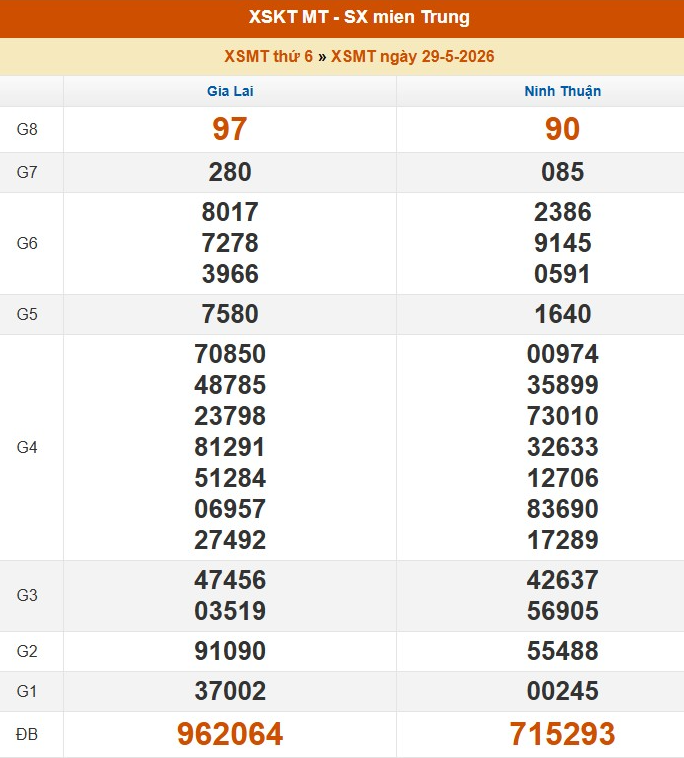Click the G4 row label
The height and width of the screenshot is (758, 684).
click(x=27, y=447)
